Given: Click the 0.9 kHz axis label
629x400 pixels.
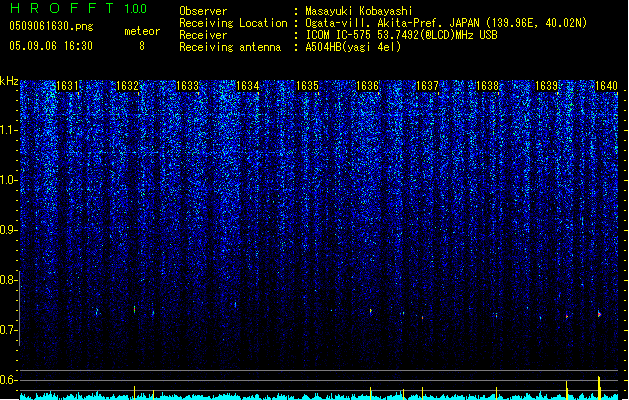Looking at the screenshot, I should (x=9, y=230).
